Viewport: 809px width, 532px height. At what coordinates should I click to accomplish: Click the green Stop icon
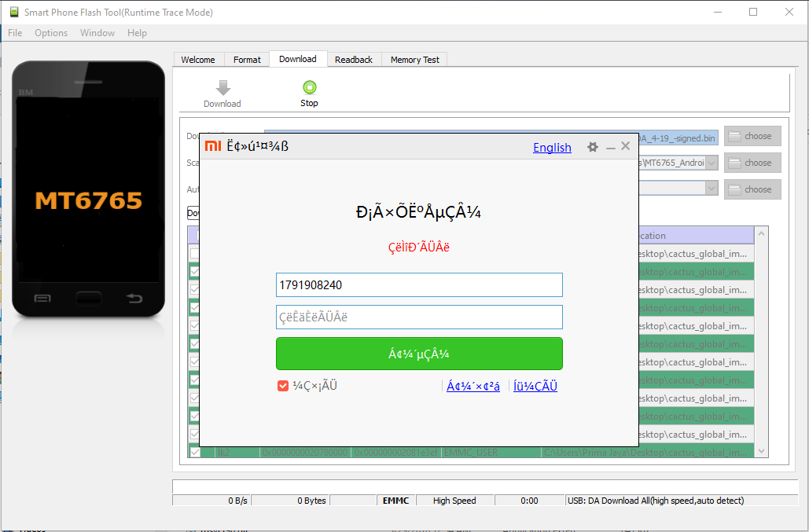(309, 86)
